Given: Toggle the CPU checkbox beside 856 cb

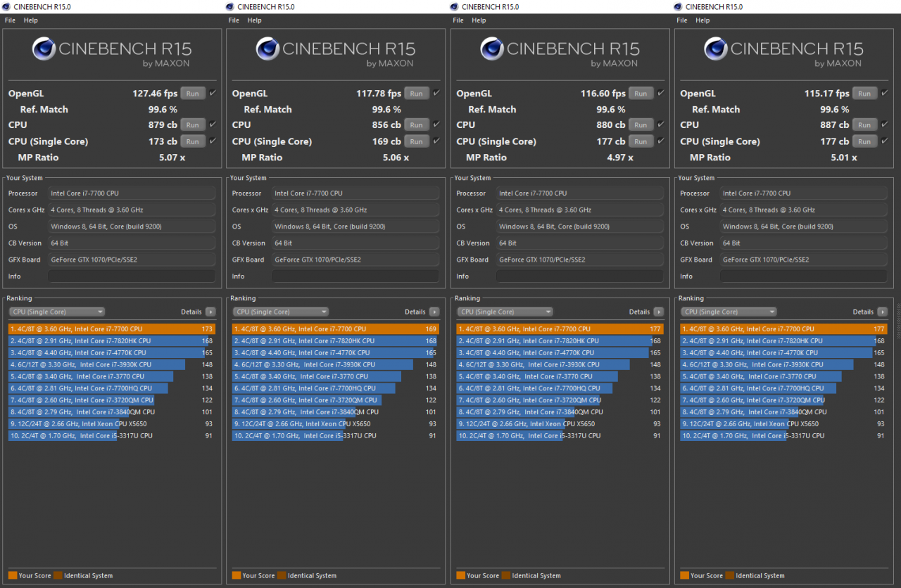Looking at the screenshot, I should [437, 124].
